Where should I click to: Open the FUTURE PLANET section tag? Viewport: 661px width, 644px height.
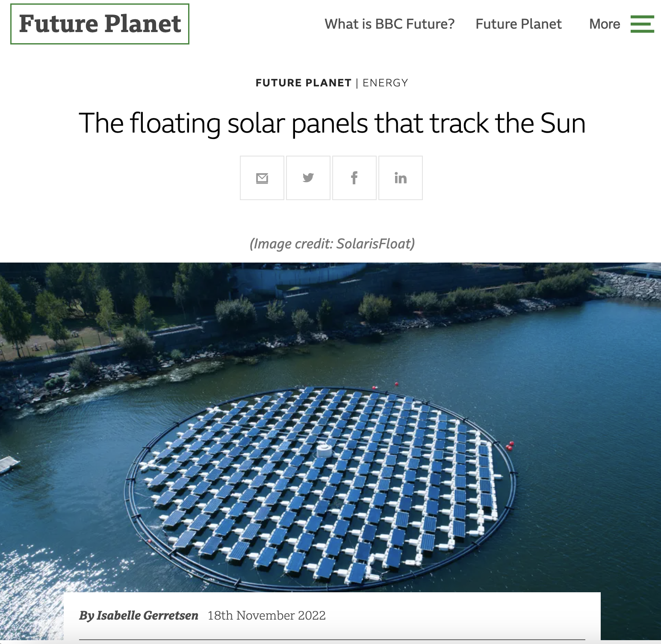(x=303, y=83)
